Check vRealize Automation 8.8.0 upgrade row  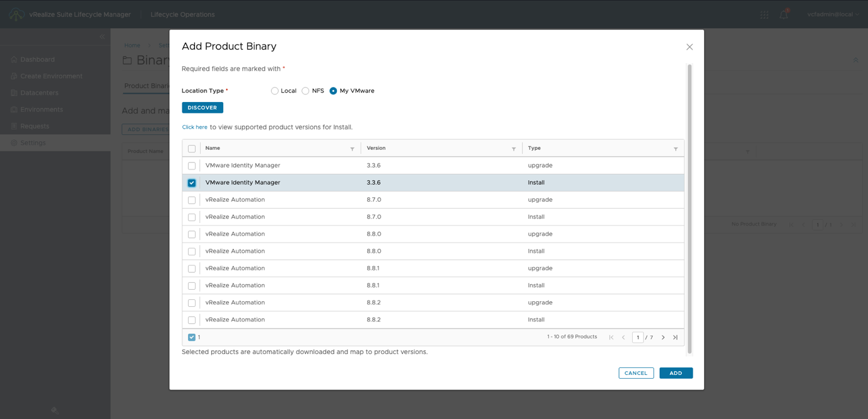click(x=192, y=234)
